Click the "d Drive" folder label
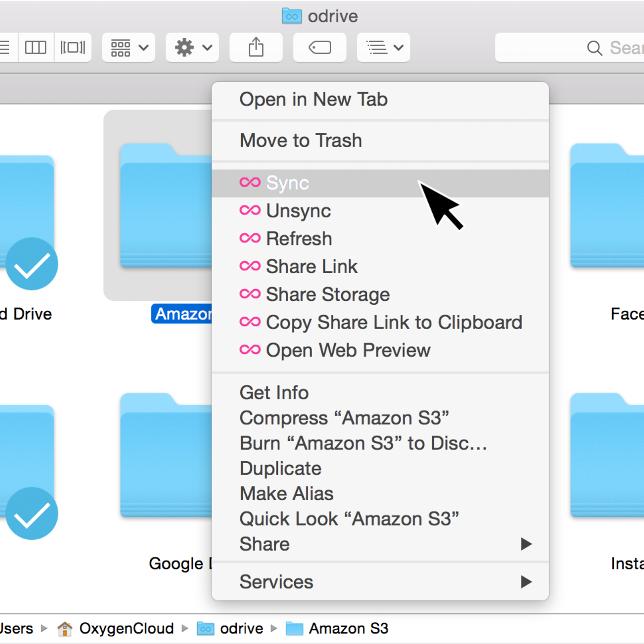The width and height of the screenshot is (644, 644). click(26, 314)
